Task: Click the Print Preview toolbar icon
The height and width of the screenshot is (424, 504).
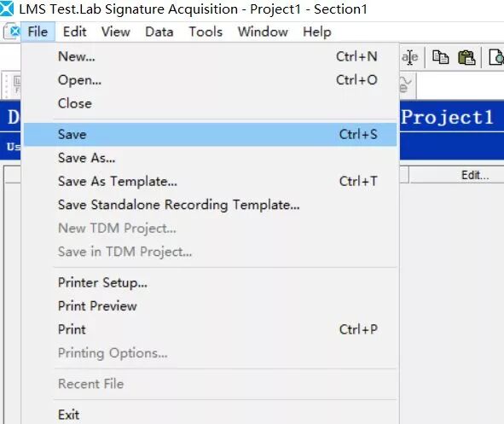Action: click(x=496, y=57)
